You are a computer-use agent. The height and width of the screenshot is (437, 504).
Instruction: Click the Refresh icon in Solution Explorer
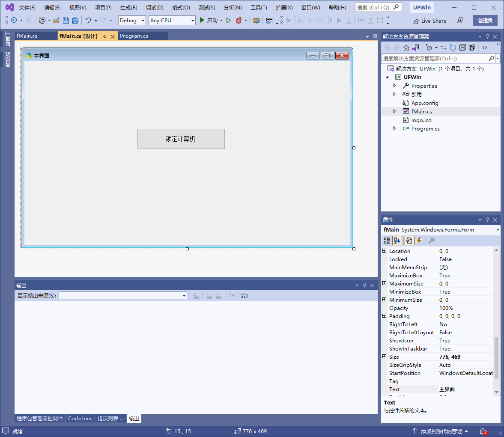(453, 48)
